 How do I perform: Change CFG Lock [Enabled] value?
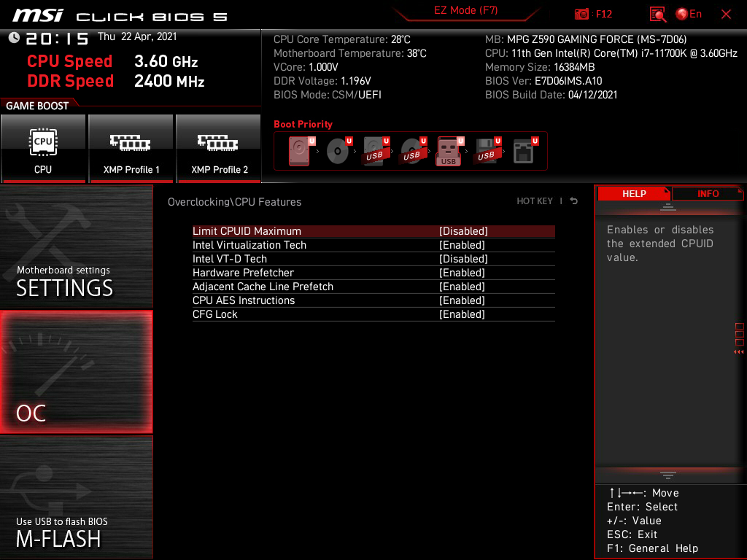click(462, 314)
